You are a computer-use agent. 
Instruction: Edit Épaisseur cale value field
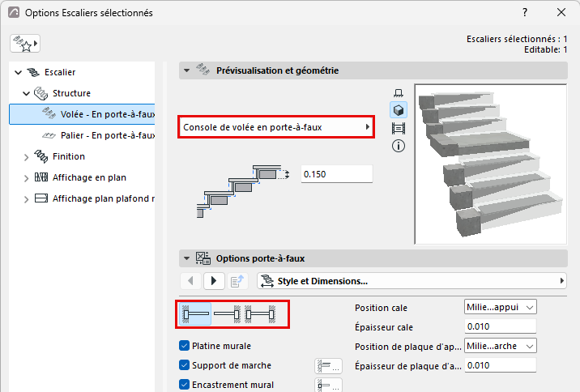click(x=501, y=326)
